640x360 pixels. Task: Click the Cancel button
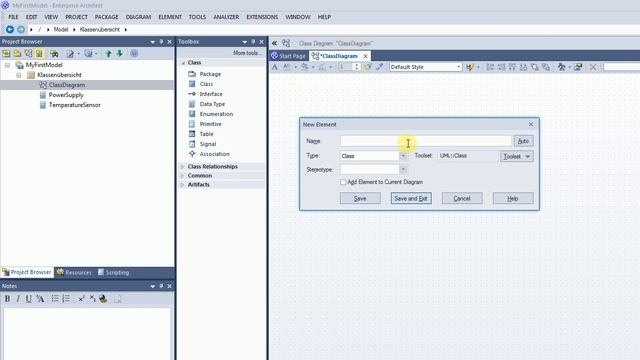tap(462, 198)
